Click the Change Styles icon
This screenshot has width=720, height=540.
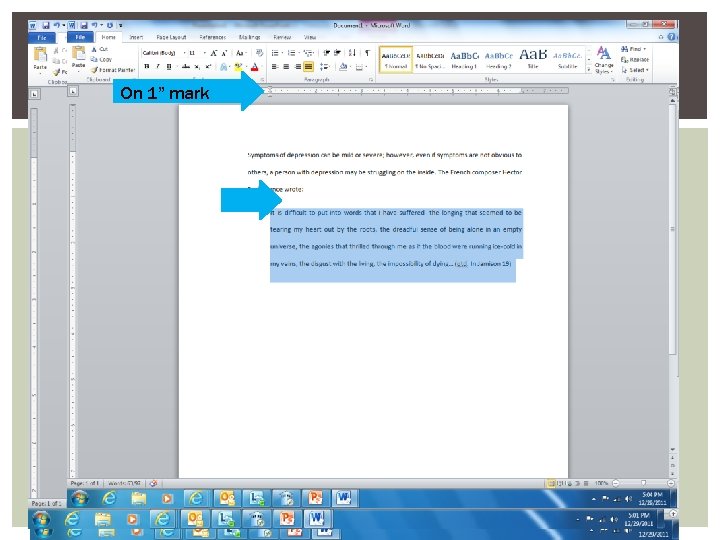tap(604, 60)
